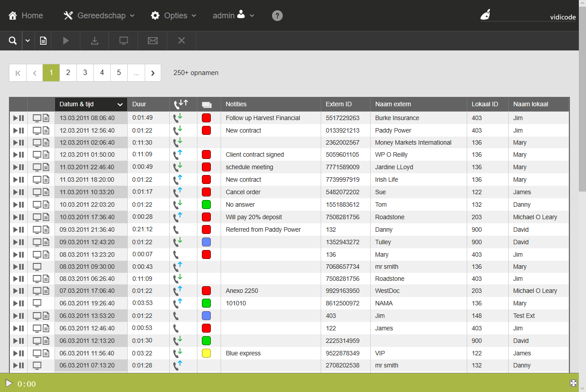
Task: Select the Money Markets International name
Action: pos(413,142)
